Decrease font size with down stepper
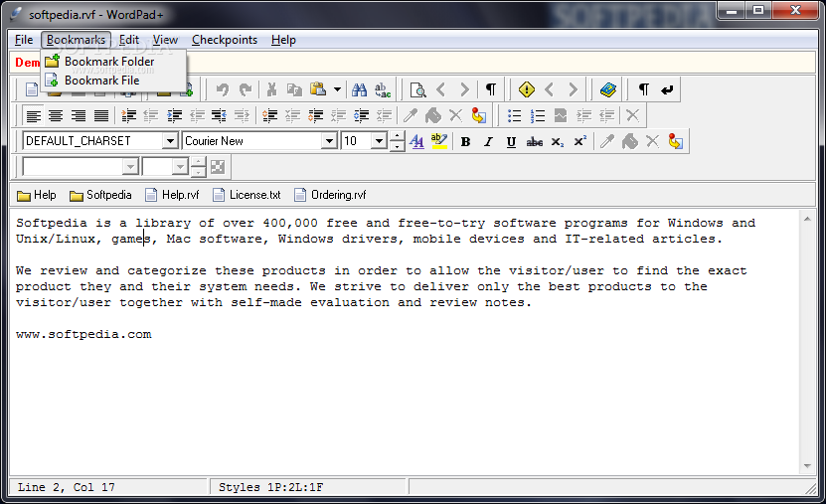Viewport: 826px width, 504px height. pyautogui.click(x=397, y=146)
